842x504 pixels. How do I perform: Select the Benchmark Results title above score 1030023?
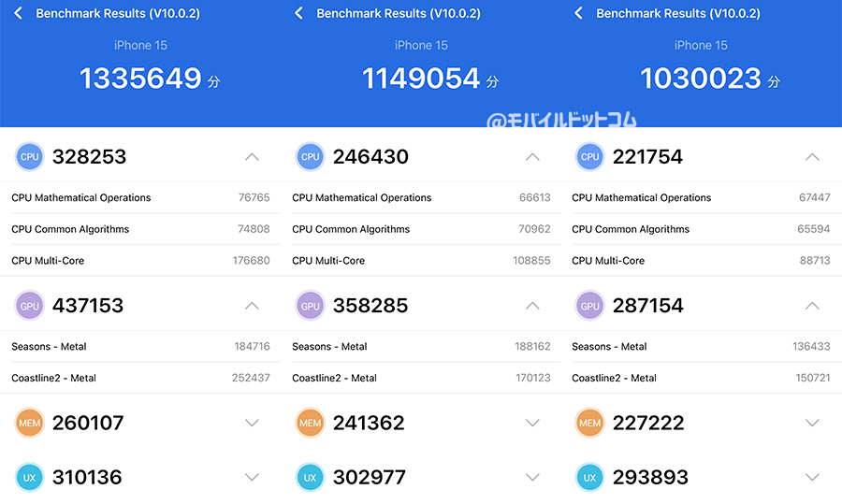678,13
